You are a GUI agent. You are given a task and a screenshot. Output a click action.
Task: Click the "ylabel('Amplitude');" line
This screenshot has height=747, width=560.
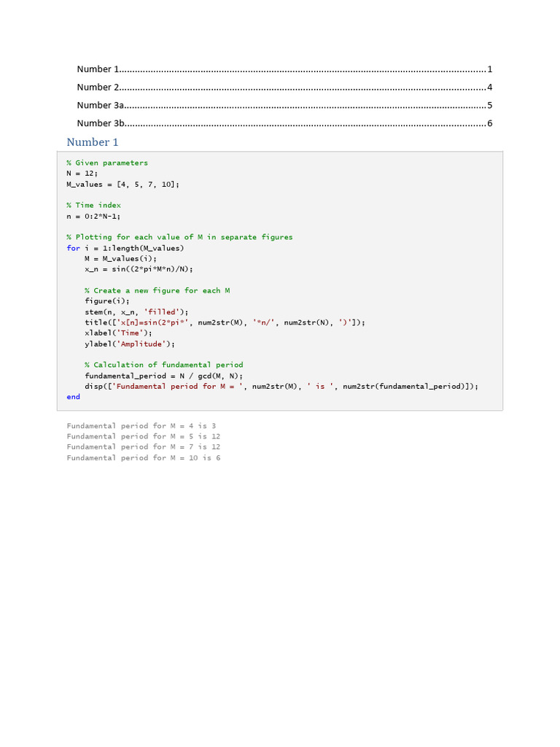[130, 344]
